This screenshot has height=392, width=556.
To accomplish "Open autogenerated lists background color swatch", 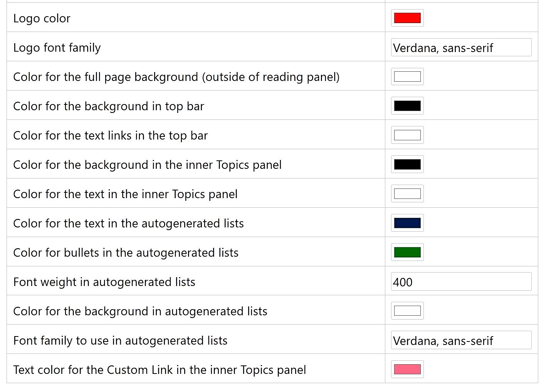I will (x=407, y=311).
